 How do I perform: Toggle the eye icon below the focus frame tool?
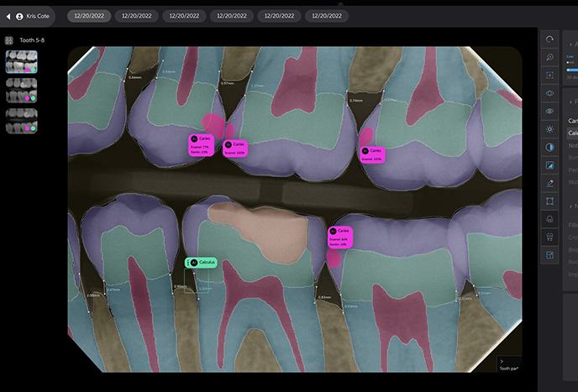click(x=549, y=93)
